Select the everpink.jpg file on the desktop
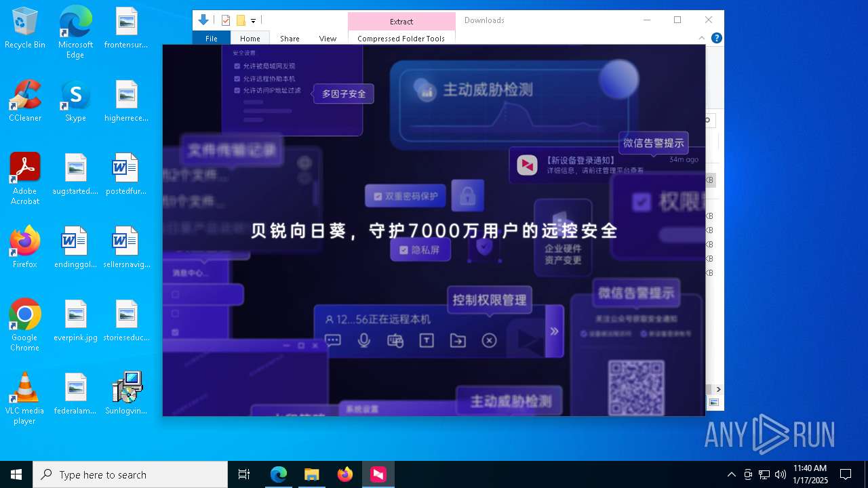The height and width of the screenshot is (488, 868). 75,321
